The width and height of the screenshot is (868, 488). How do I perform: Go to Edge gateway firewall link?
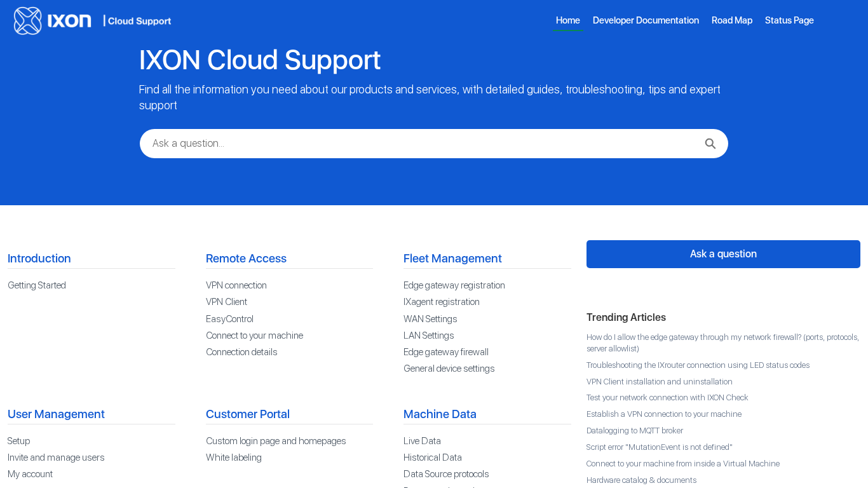coord(446,352)
